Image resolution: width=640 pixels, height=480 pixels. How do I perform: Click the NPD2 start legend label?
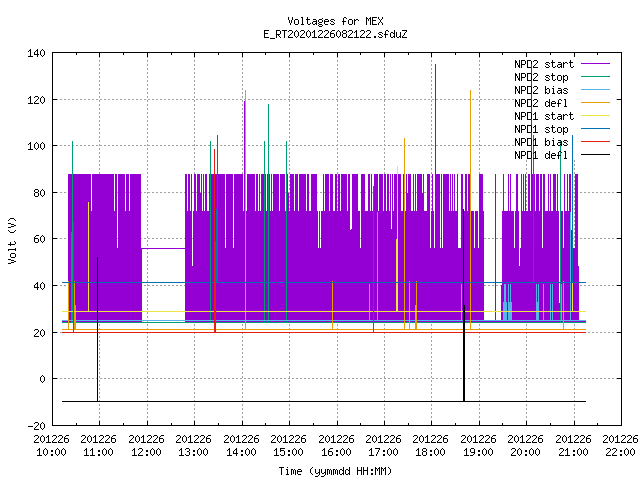544,64
